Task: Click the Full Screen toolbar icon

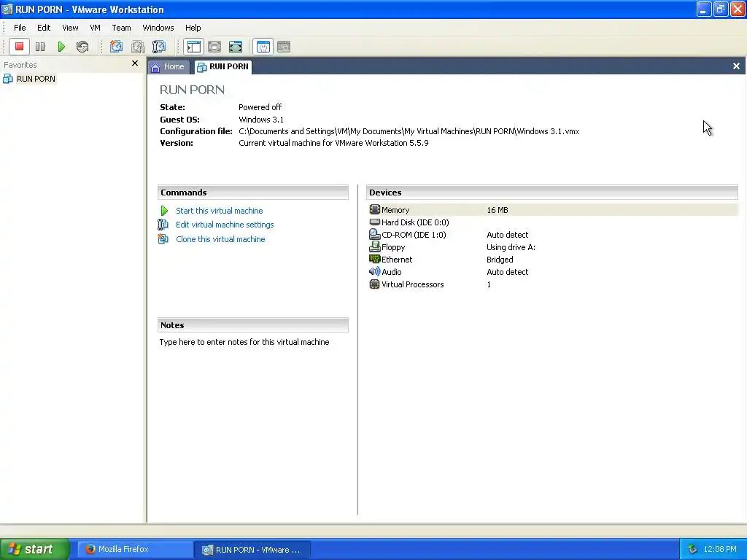Action: [236, 47]
